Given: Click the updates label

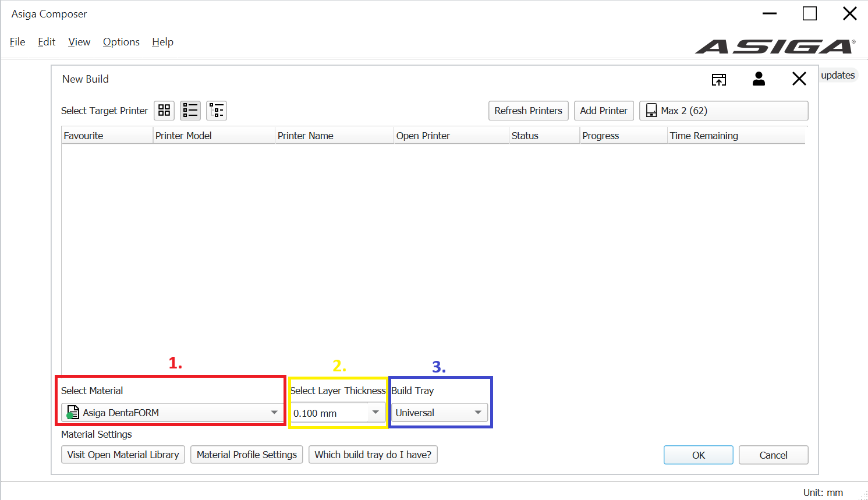Looking at the screenshot, I should pyautogui.click(x=838, y=75).
